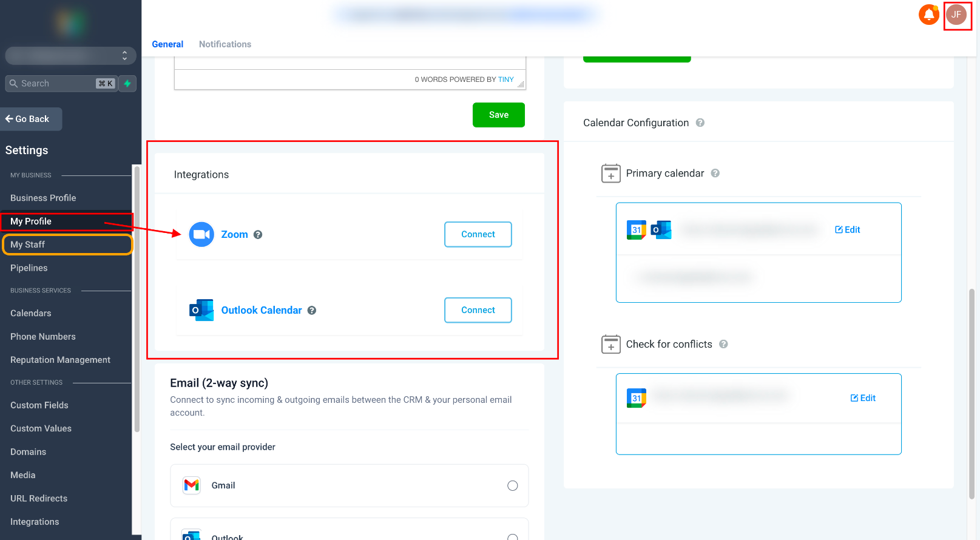Image resolution: width=980 pixels, height=540 pixels.
Task: Switch to the Notifications tab
Action: coord(225,44)
